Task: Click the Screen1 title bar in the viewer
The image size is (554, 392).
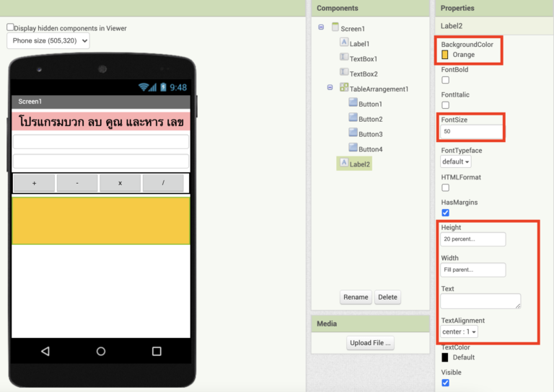Action: tap(101, 102)
